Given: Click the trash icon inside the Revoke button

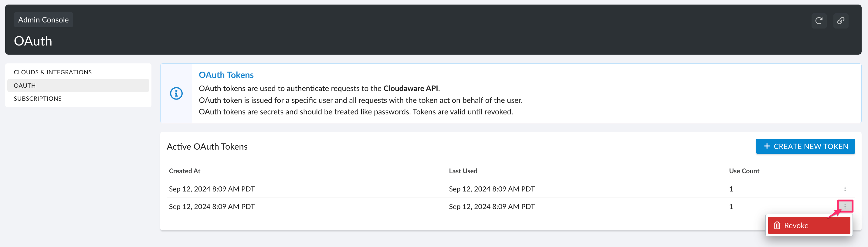Looking at the screenshot, I should (777, 225).
